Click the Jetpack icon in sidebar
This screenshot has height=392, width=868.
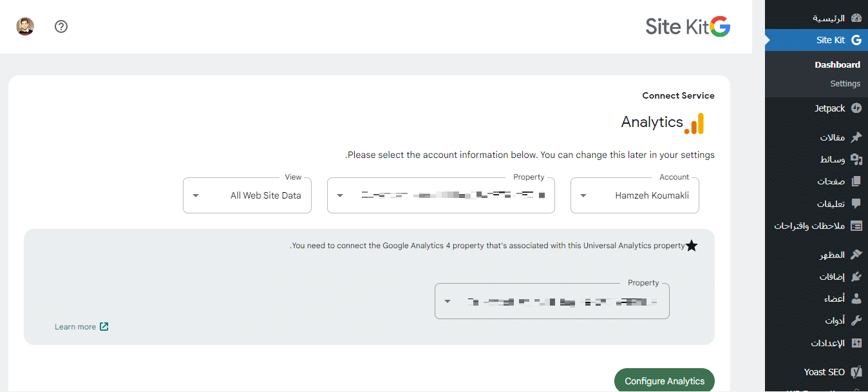coord(856,108)
